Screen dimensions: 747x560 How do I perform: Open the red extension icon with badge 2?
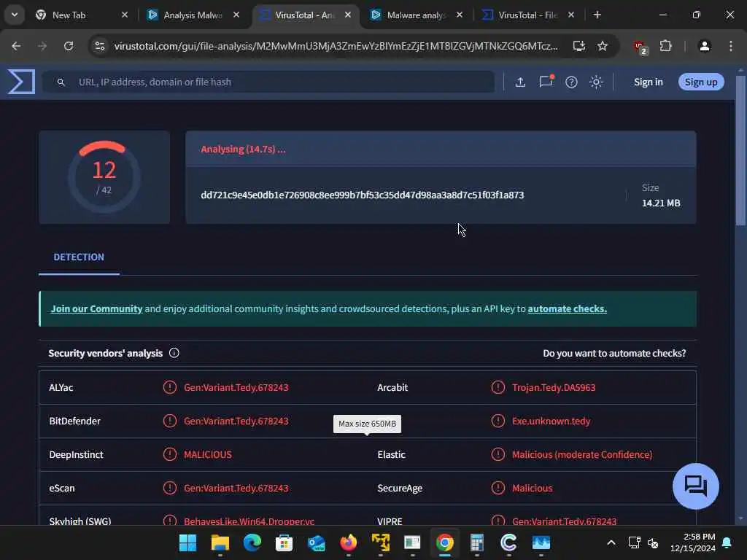[640, 47]
